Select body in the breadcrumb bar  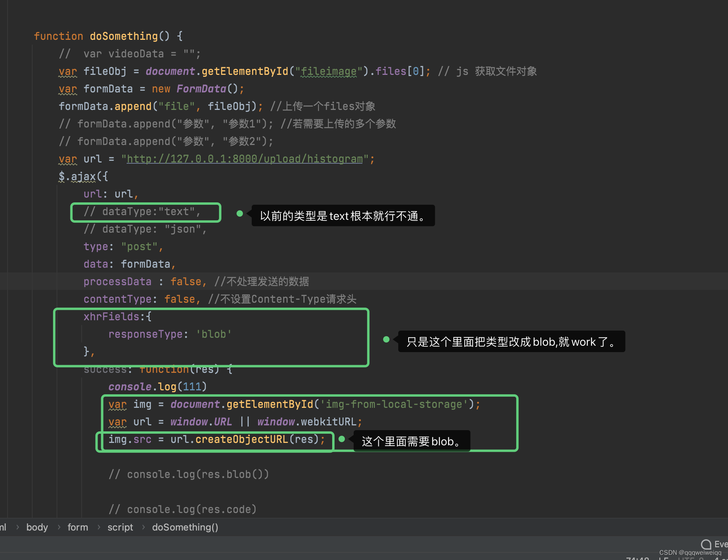click(37, 527)
